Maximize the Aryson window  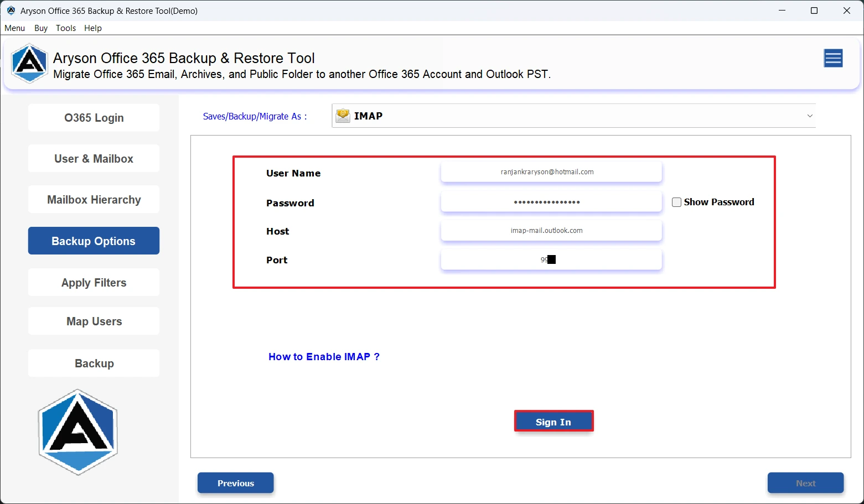click(814, 11)
